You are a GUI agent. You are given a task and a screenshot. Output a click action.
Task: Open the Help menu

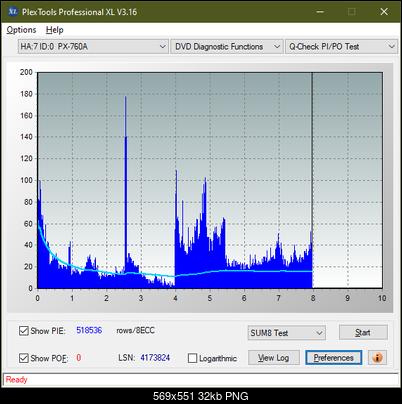click(x=55, y=30)
